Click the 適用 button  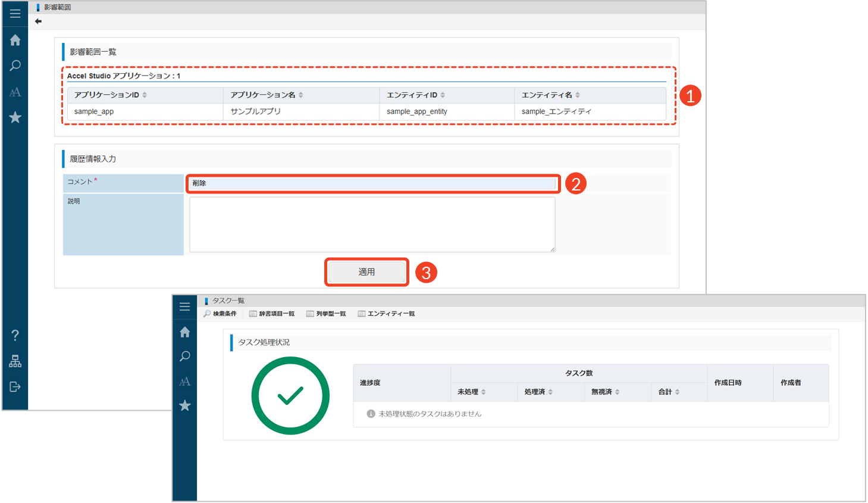pos(366,272)
